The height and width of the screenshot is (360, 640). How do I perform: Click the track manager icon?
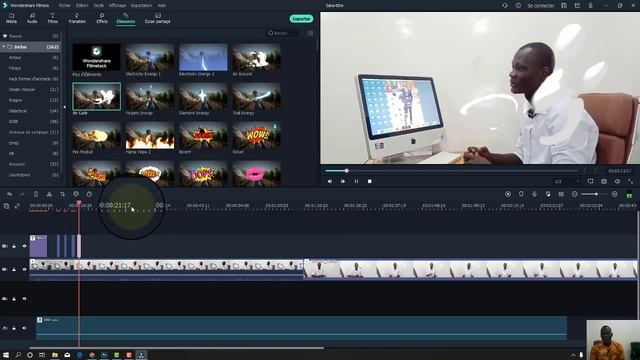click(x=561, y=194)
